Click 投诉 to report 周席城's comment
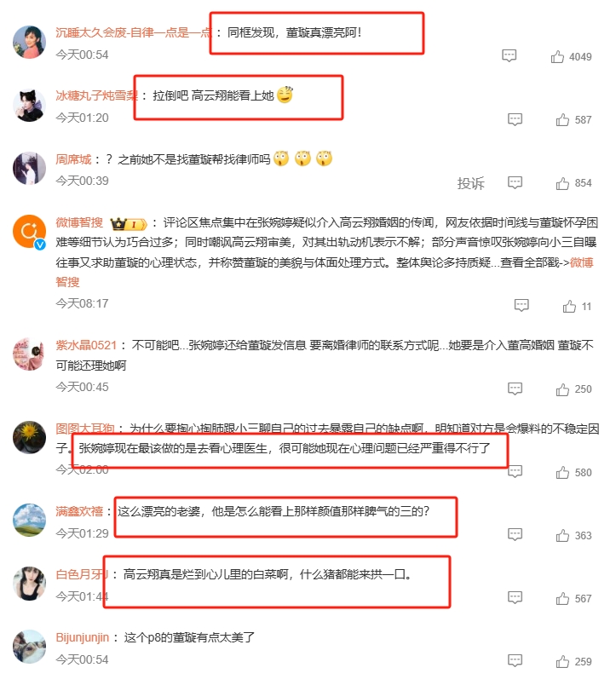The height and width of the screenshot is (685, 616). (x=470, y=183)
